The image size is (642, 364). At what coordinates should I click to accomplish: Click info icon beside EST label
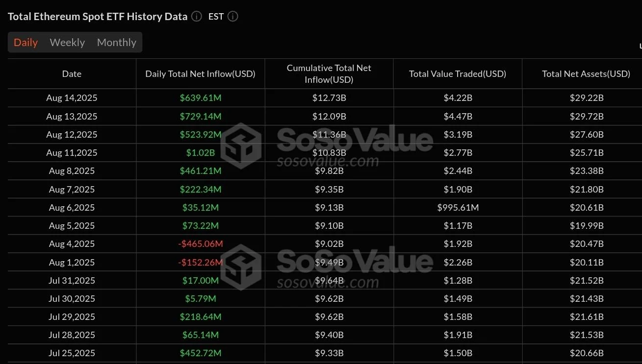(233, 16)
